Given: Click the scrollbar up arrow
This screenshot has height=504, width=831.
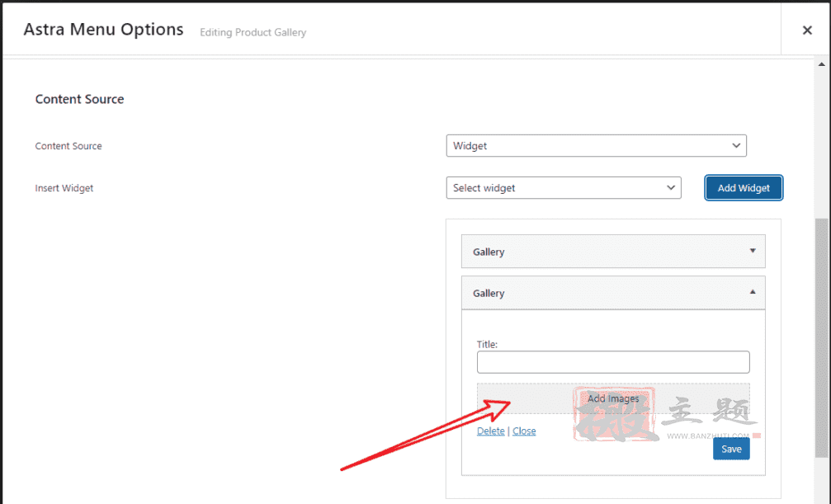Looking at the screenshot, I should tap(821, 64).
